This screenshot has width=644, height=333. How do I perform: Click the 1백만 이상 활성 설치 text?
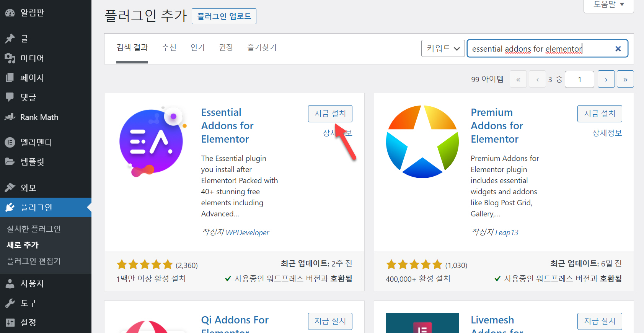(x=151, y=279)
